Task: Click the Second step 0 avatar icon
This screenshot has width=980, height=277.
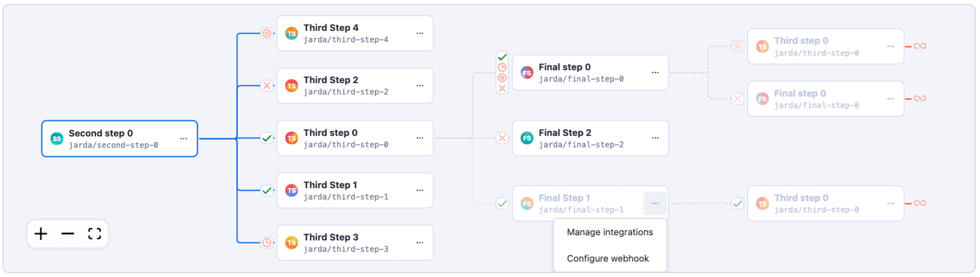Action: point(57,138)
